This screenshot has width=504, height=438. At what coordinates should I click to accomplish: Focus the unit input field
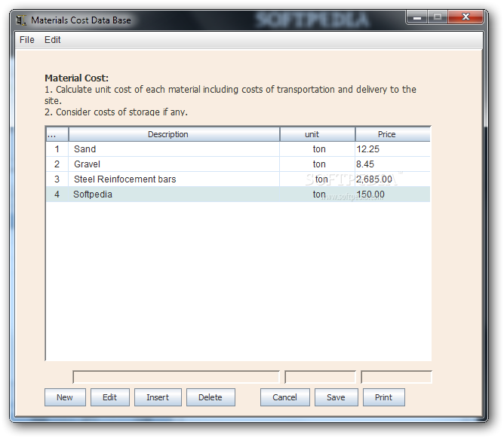click(x=320, y=377)
